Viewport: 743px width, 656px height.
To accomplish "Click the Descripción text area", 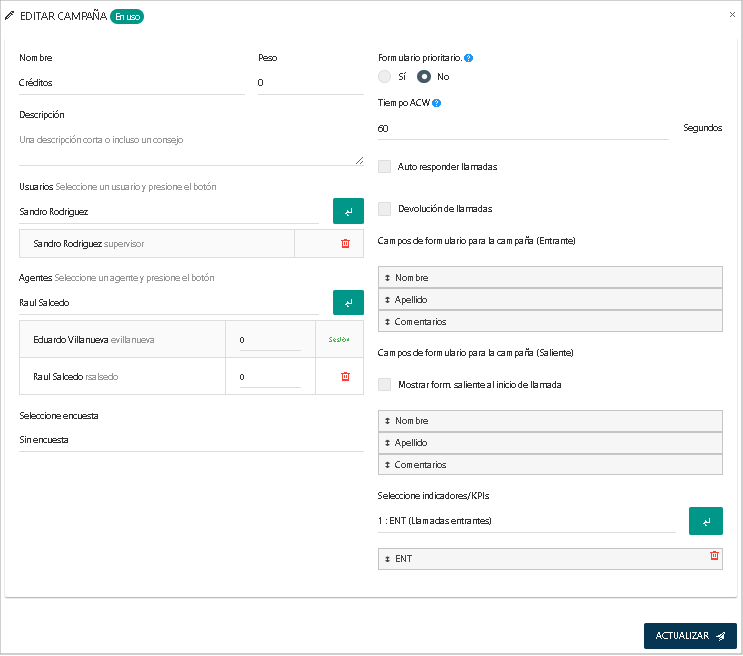I will 190,146.
